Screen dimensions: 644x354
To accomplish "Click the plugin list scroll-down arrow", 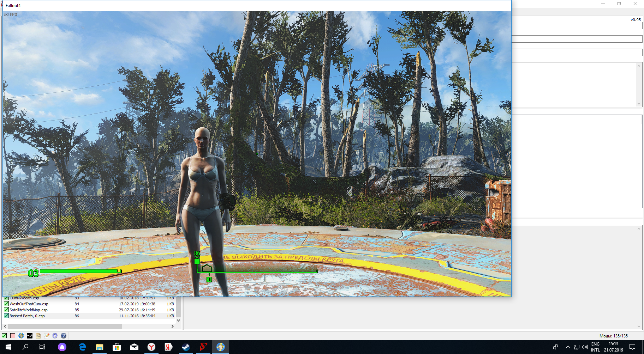I will [x=178, y=321].
